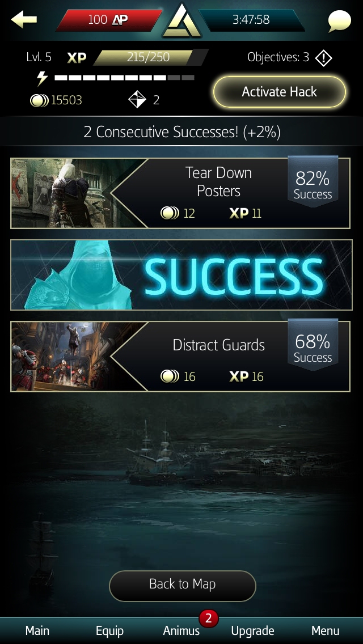This screenshot has width=363, height=644.
Task: Open the Animus tab with badge
Action: (x=181, y=630)
